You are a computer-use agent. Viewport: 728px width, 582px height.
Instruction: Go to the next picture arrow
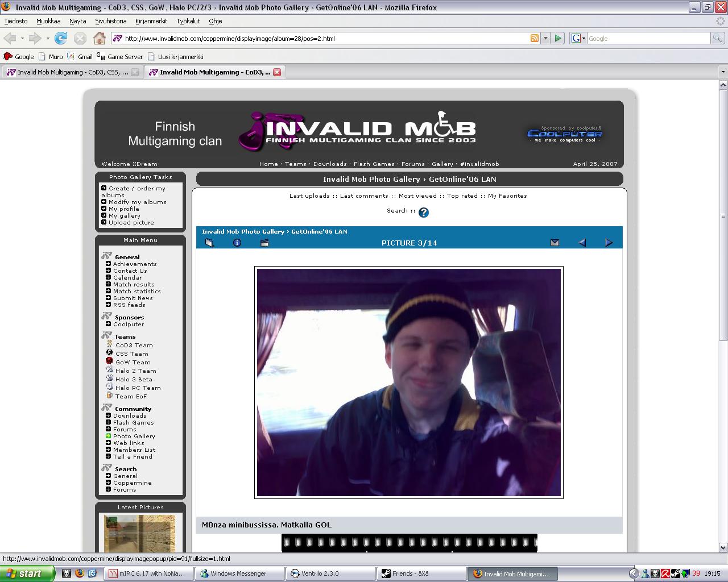pos(609,243)
